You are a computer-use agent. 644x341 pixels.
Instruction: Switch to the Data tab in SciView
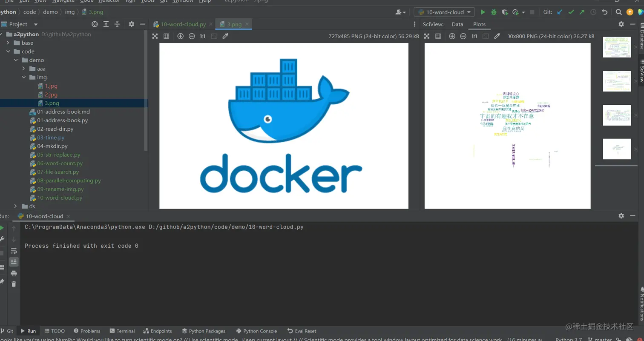[457, 24]
